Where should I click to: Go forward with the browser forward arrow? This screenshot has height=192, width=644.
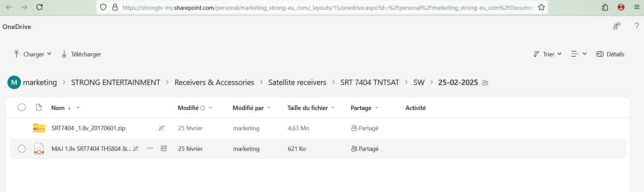coord(24,7)
